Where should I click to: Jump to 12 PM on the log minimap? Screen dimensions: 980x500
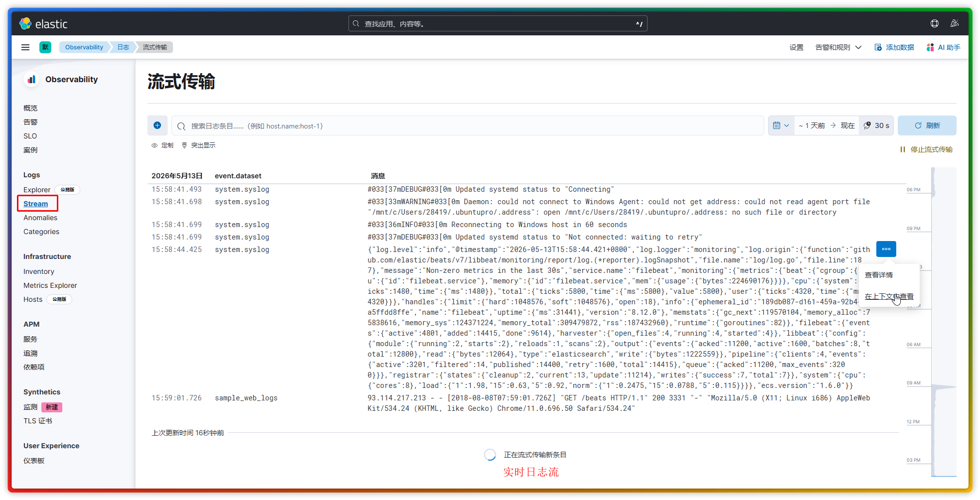click(913, 422)
